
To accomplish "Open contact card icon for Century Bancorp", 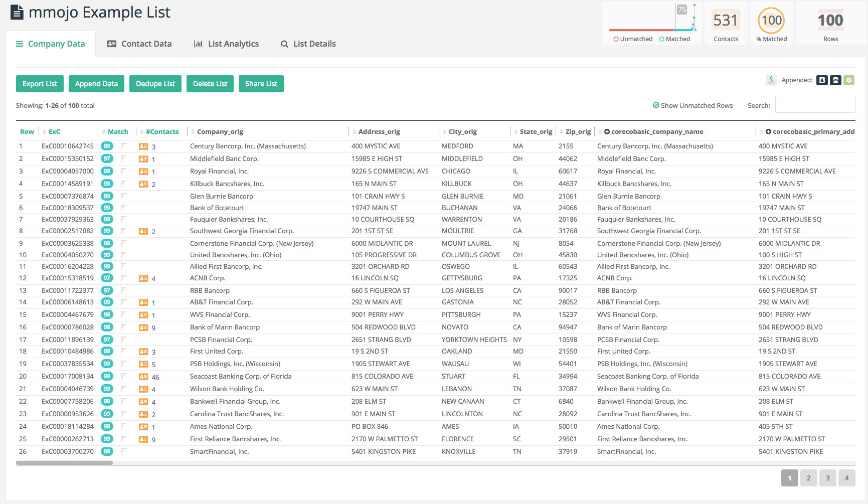I will (143, 147).
